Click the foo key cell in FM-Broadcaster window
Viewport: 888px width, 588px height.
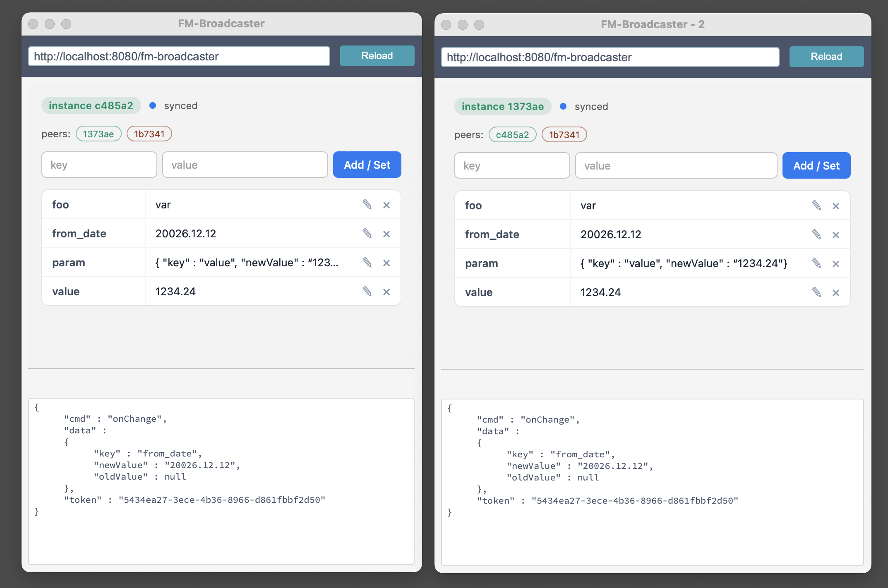pyautogui.click(x=94, y=205)
